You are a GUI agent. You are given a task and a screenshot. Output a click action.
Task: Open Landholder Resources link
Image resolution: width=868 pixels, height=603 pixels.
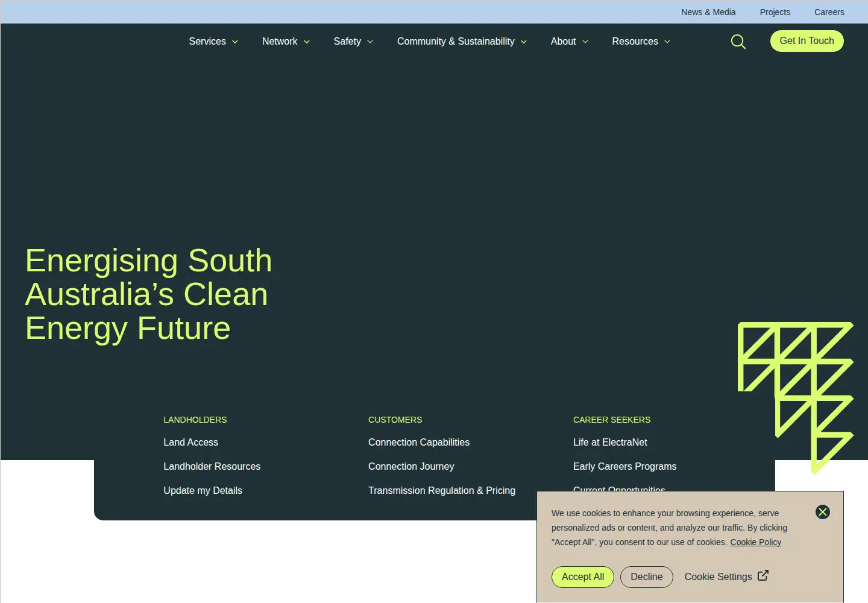(x=212, y=466)
